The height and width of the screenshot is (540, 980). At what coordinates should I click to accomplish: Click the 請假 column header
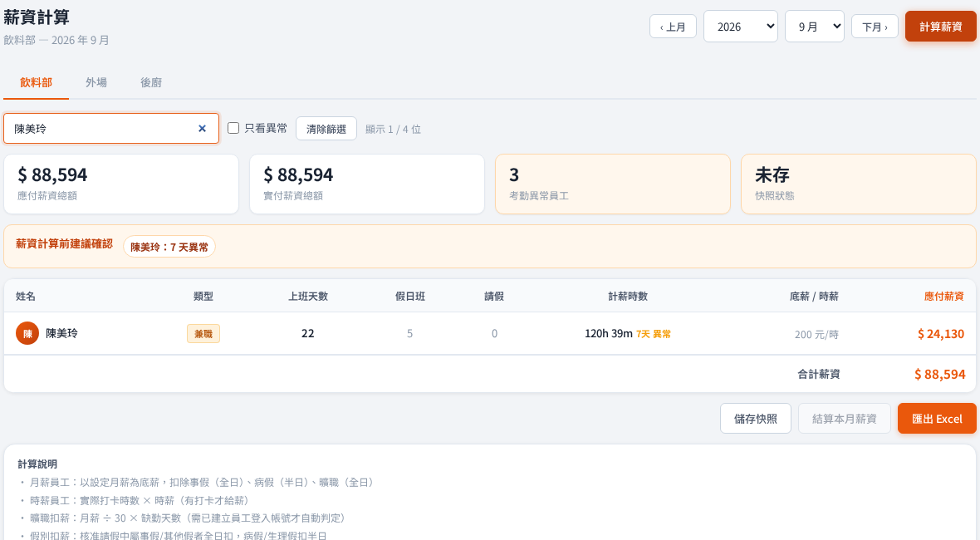click(x=494, y=297)
